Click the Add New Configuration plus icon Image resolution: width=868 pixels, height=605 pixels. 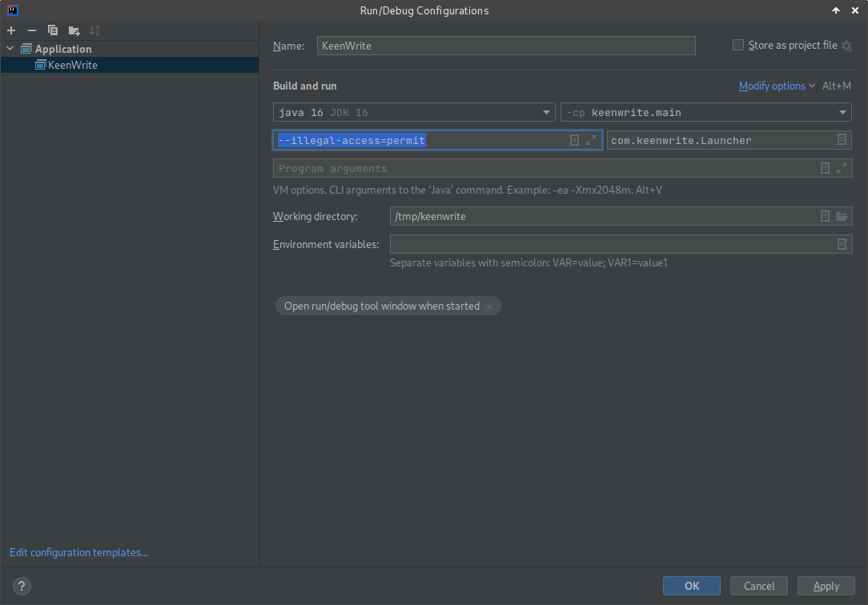[11, 30]
